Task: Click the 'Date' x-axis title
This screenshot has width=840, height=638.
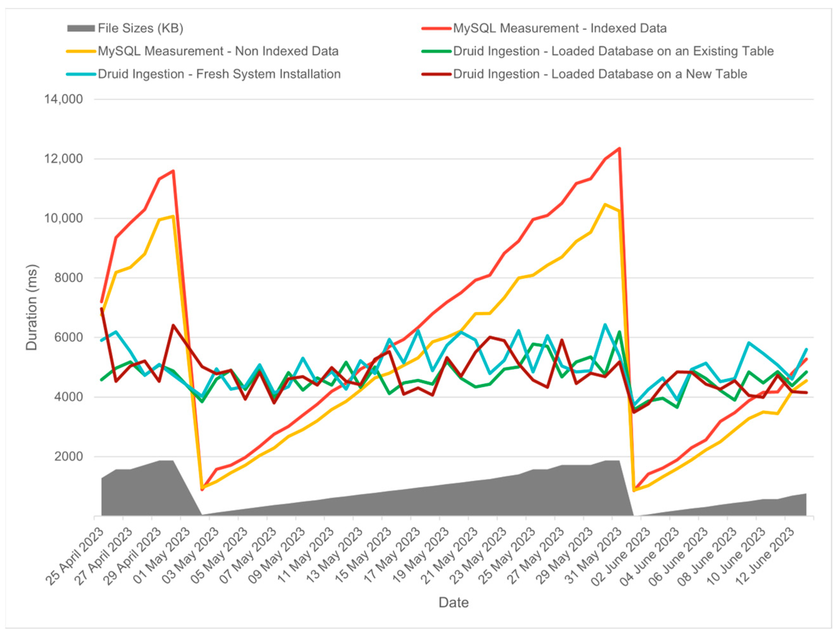Action: (453, 602)
